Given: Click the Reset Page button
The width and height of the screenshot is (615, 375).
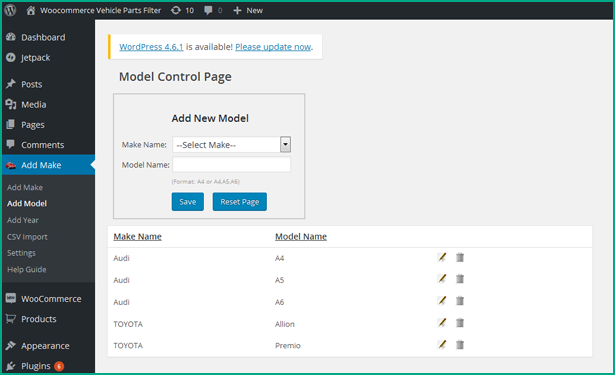Looking at the screenshot, I should pyautogui.click(x=240, y=202).
